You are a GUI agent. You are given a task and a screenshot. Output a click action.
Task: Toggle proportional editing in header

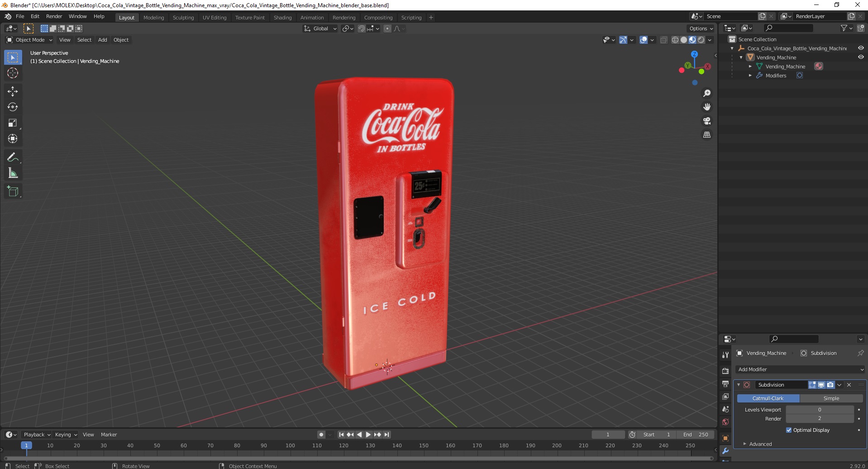[387, 29]
